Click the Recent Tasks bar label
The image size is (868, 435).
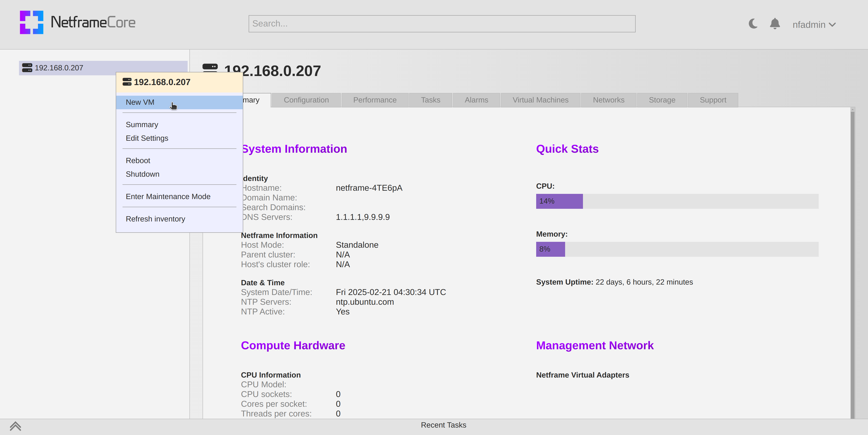(x=443, y=425)
